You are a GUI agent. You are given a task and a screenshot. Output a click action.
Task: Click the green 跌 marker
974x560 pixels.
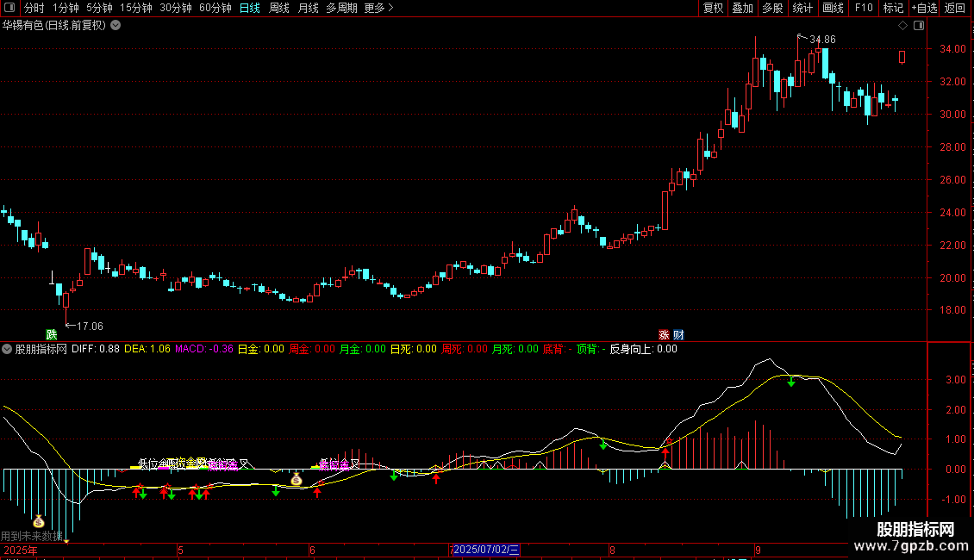[52, 334]
